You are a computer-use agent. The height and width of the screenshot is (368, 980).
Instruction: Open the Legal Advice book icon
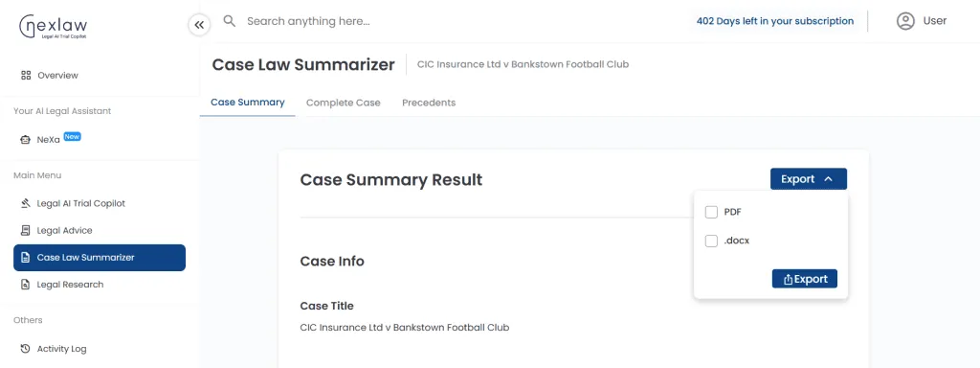26,230
